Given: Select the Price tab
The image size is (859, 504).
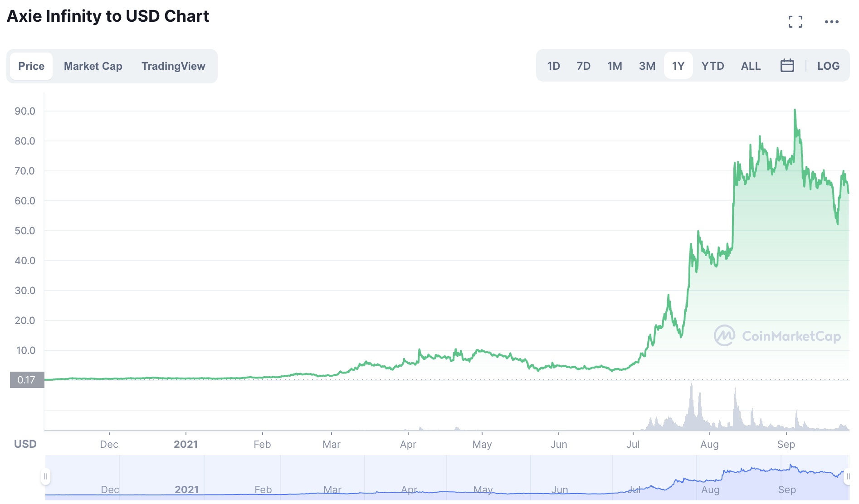Looking at the screenshot, I should (x=31, y=66).
